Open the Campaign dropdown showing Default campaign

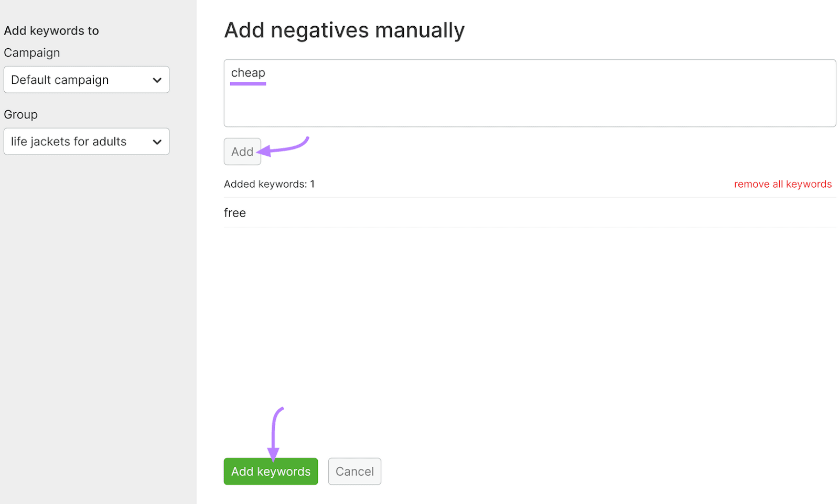coord(86,79)
